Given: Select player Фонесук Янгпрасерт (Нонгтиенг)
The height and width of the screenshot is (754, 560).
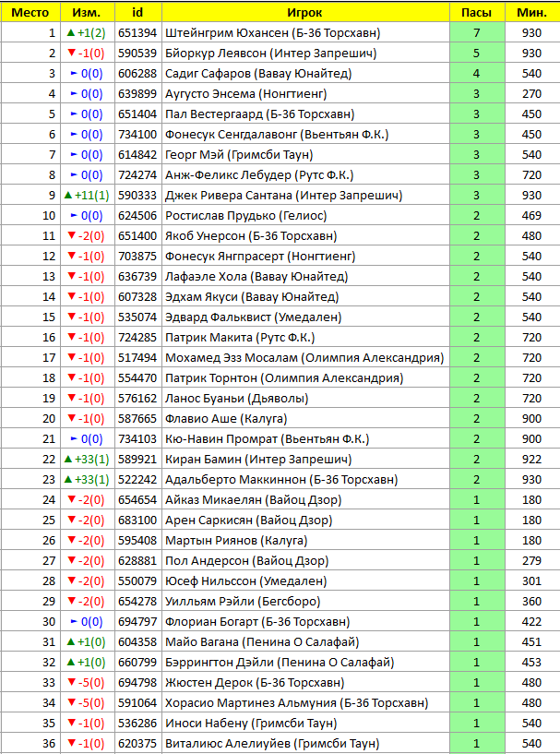Looking at the screenshot, I should [x=260, y=256].
